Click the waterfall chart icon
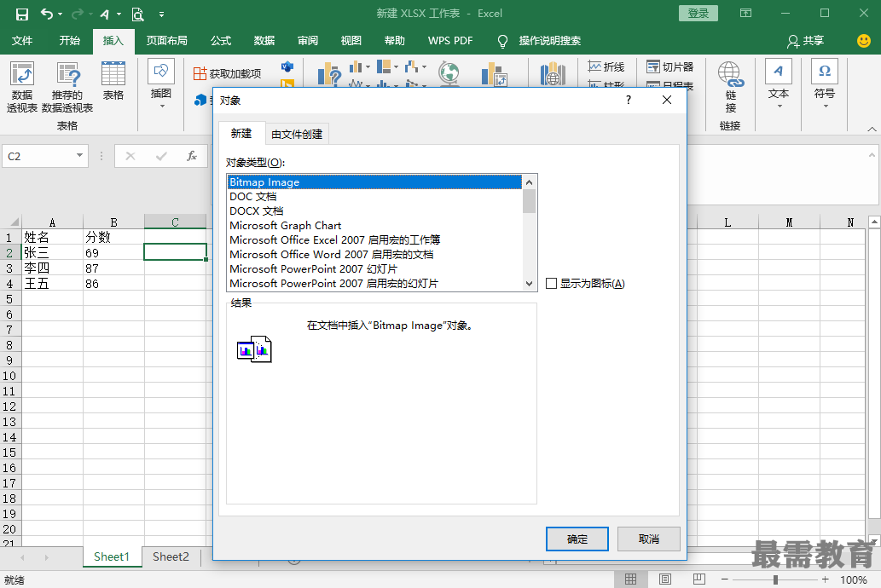The height and width of the screenshot is (588, 881). 411,67
